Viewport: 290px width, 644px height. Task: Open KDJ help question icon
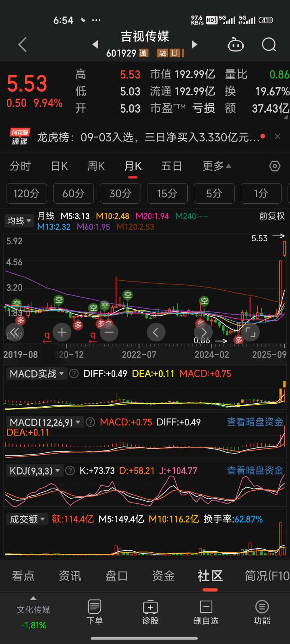pyautogui.click(x=70, y=471)
